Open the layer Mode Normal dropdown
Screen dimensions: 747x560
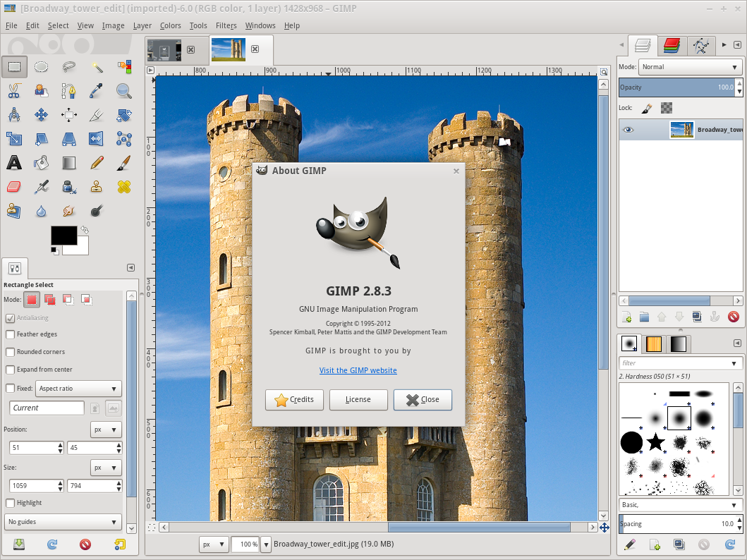[x=691, y=67]
